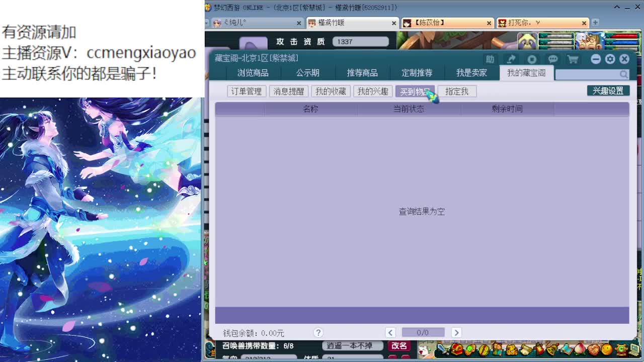Open the 推荐商品 tab
The image size is (644, 362).
[x=362, y=73]
